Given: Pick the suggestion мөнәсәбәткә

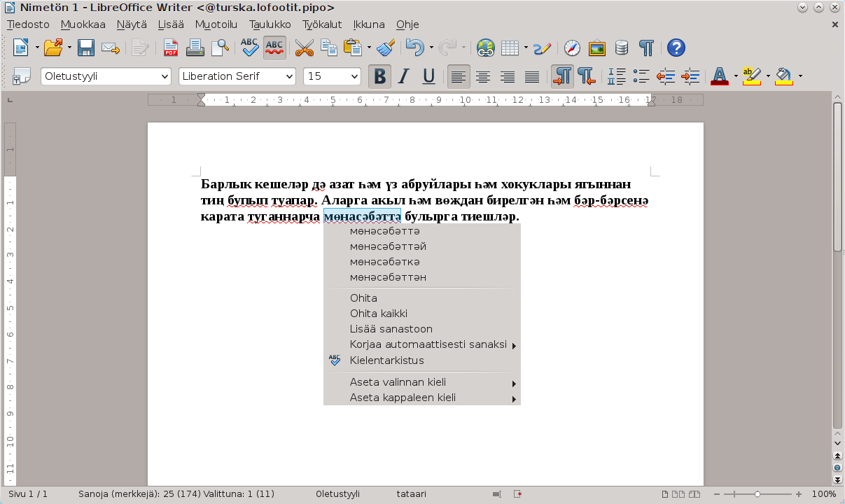Looking at the screenshot, I should pos(422,262).
